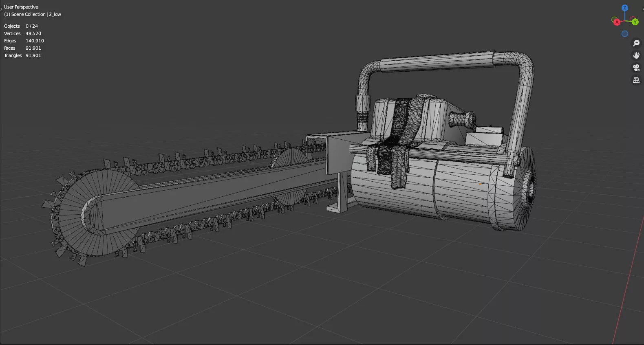Click the zoom magnifier icon
This screenshot has width=644, height=345.
point(636,43)
